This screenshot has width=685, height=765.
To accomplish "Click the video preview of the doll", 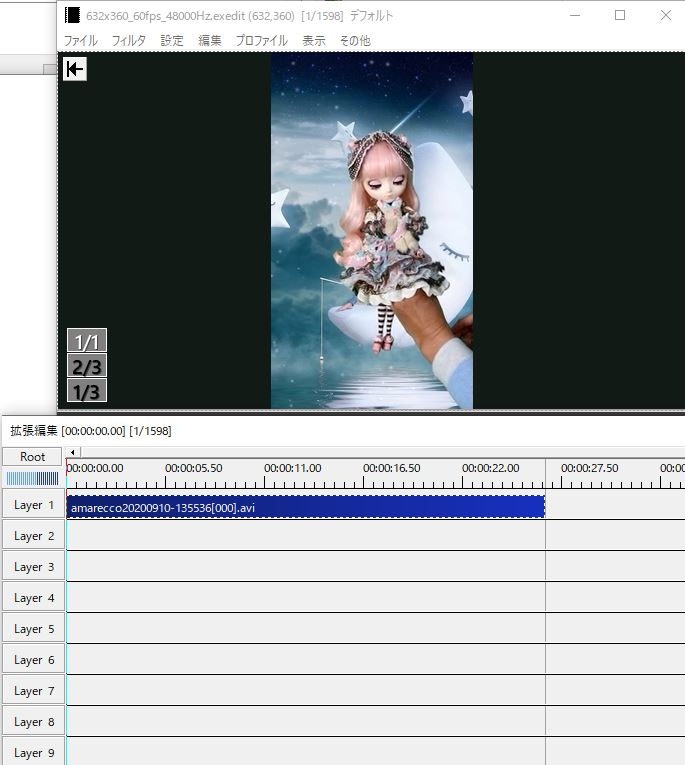I will point(372,231).
